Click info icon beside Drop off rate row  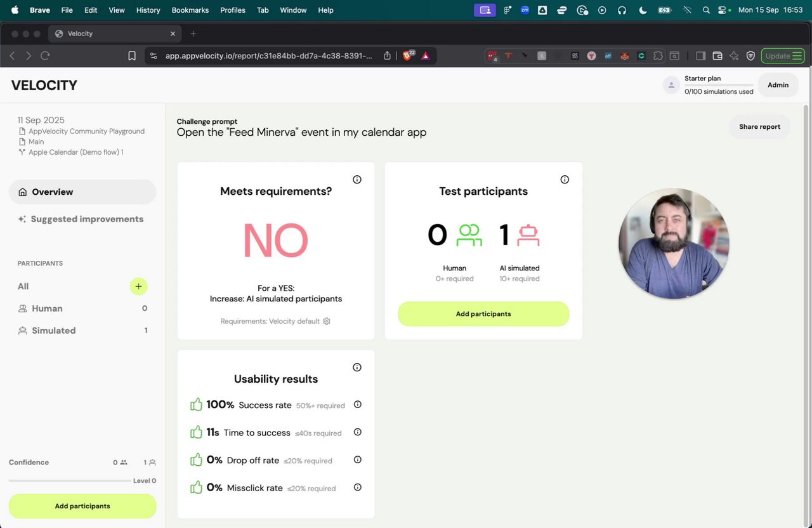pyautogui.click(x=358, y=459)
